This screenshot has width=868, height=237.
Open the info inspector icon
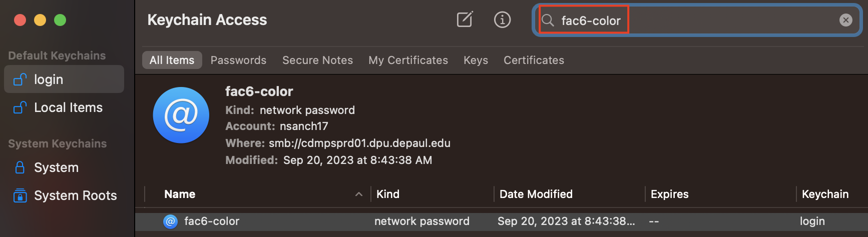(x=502, y=19)
